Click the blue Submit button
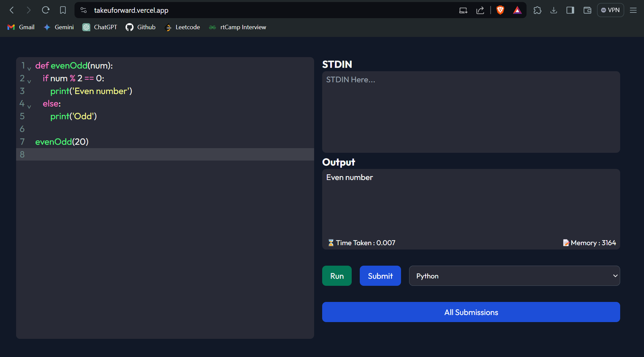Image resolution: width=644 pixels, height=357 pixels. (x=380, y=276)
